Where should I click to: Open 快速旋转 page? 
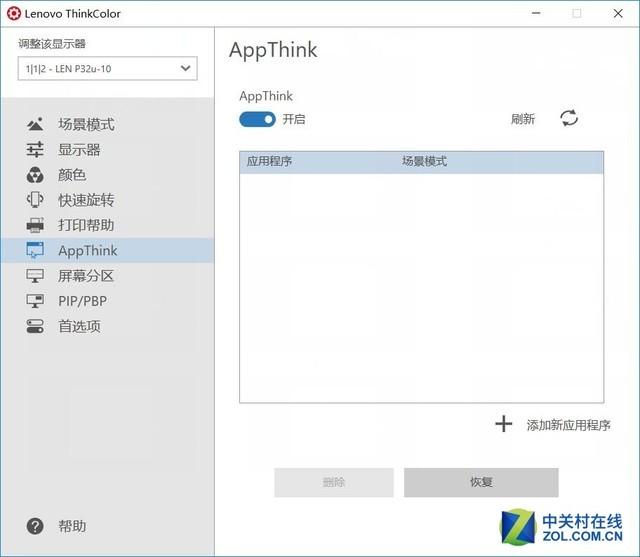tap(86, 200)
